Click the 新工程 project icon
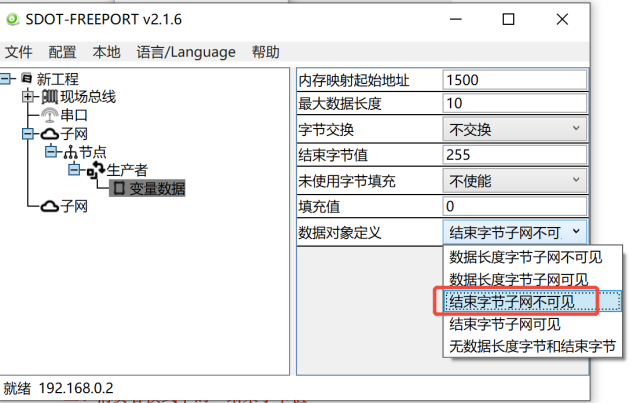This screenshot has width=633, height=403. click(26, 79)
